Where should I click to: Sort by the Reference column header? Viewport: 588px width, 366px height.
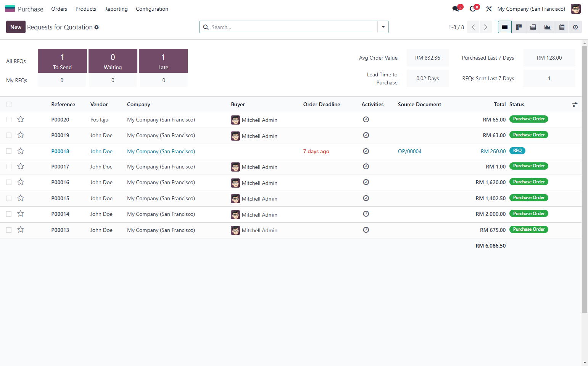pos(63,104)
